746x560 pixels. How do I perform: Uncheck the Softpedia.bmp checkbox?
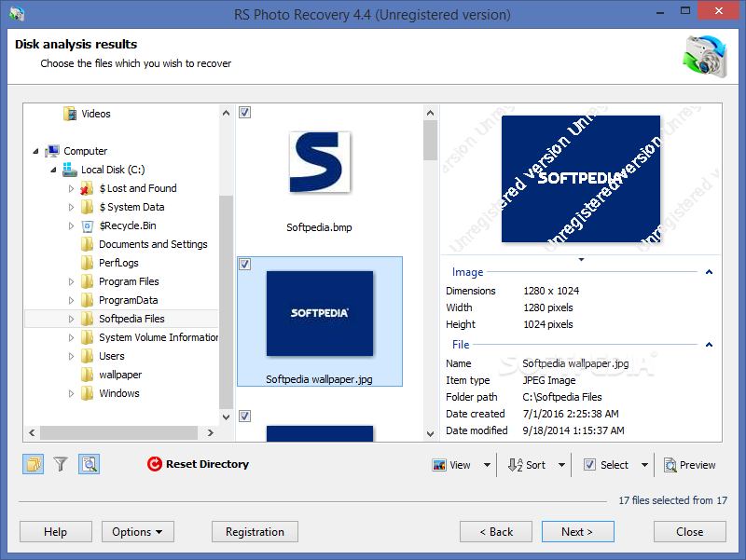point(244,113)
